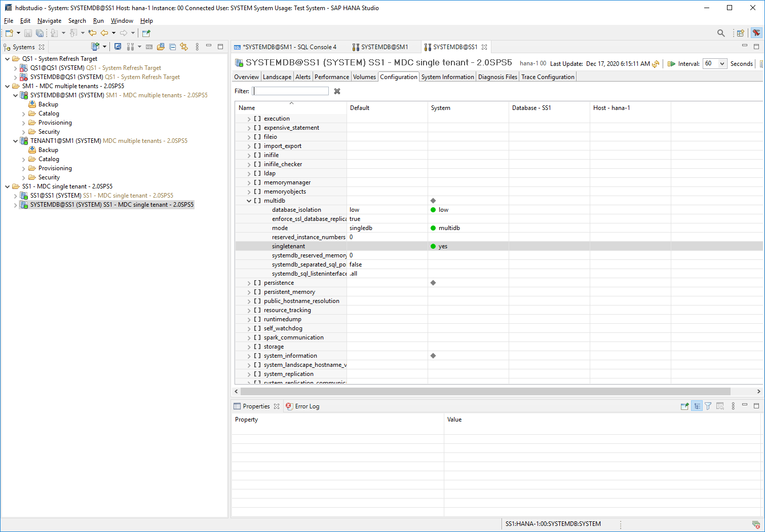Collapse the multidb configuration section
Image resolution: width=765 pixels, height=532 pixels.
[249, 201]
